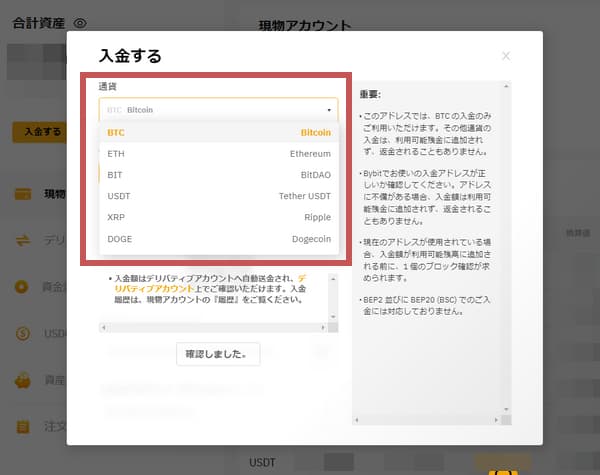Open the 通貨 currency dropdown showing BTC Bitcoin

(x=218, y=110)
